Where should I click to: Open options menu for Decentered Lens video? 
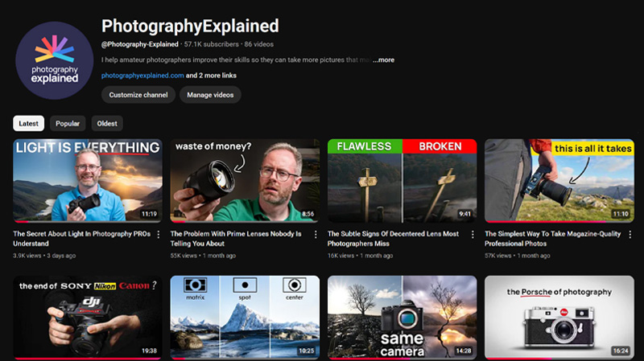click(473, 235)
